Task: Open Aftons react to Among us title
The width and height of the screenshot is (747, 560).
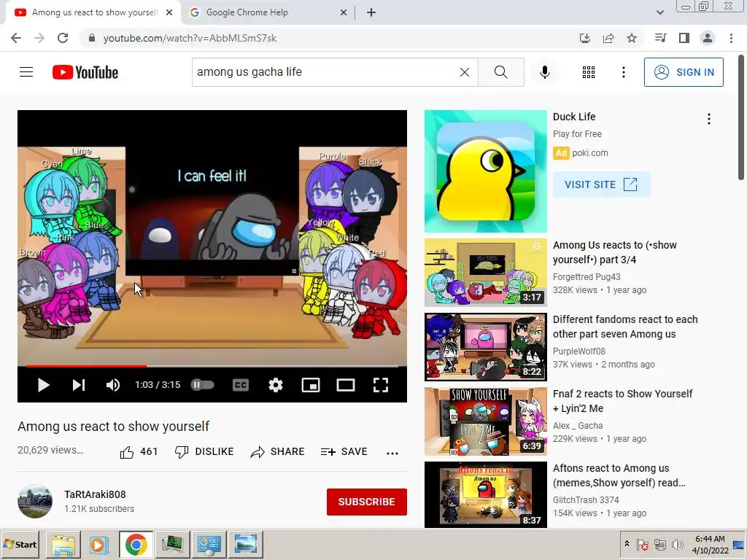Action: [619, 475]
